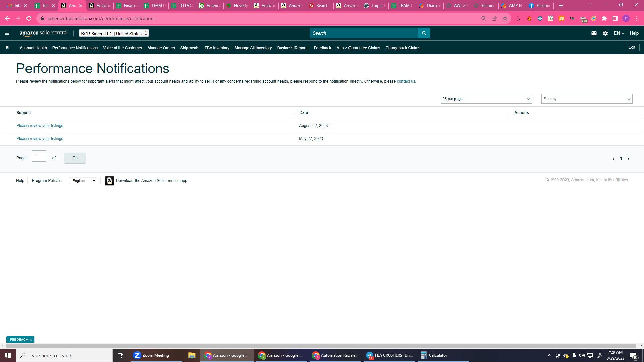Open Zoom Meeting from taskbar
Screen dimensions: 644x362
pyautogui.click(x=156, y=355)
